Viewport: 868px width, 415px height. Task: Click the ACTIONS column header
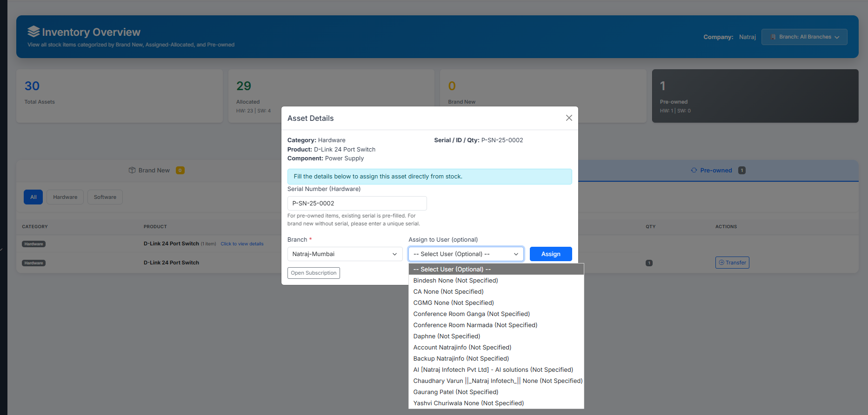(726, 227)
